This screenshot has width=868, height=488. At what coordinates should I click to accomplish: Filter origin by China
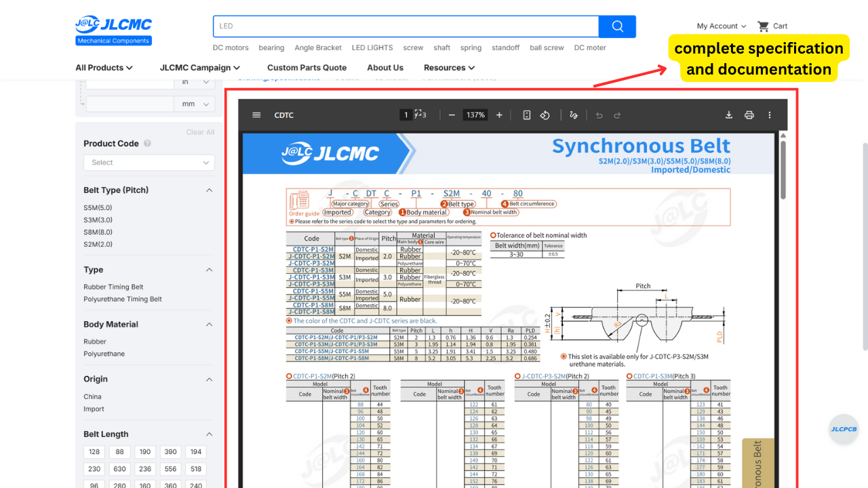(x=93, y=397)
